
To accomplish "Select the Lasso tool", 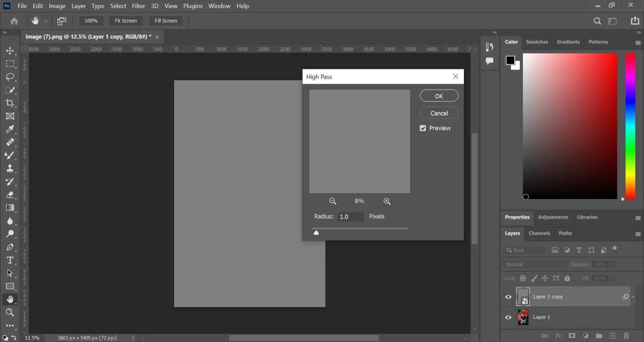I will pyautogui.click(x=10, y=77).
